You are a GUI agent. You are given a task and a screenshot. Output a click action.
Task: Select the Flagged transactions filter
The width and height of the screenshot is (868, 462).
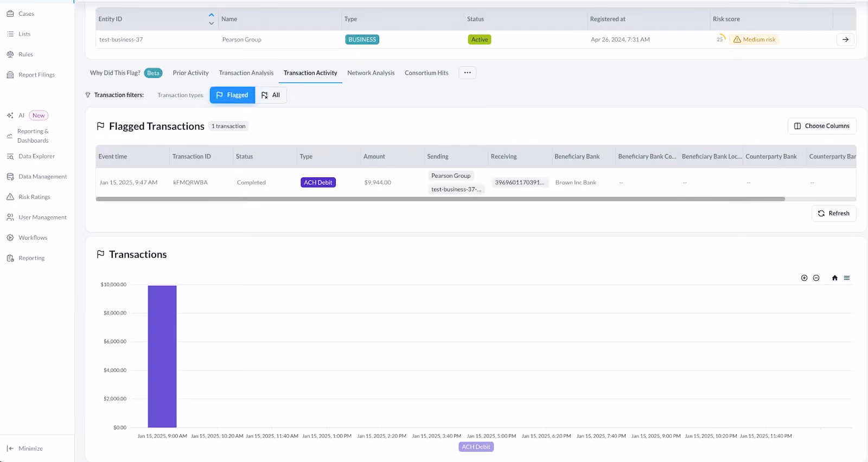coord(232,95)
